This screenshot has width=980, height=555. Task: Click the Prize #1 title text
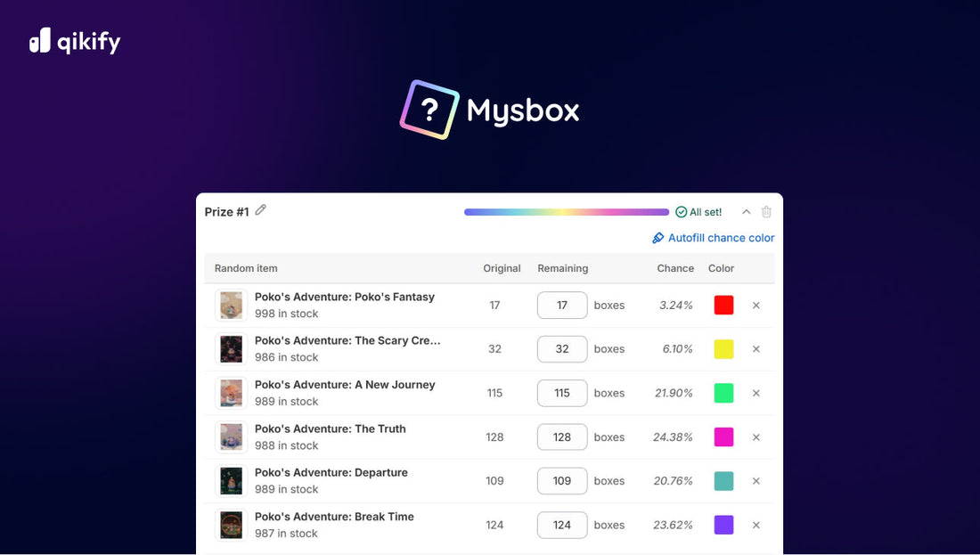(226, 212)
